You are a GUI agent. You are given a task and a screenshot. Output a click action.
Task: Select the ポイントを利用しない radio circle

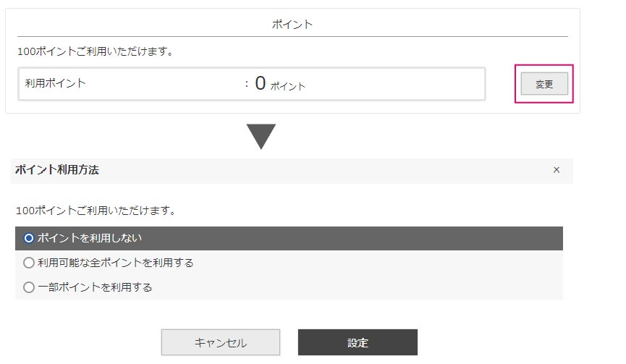point(29,238)
